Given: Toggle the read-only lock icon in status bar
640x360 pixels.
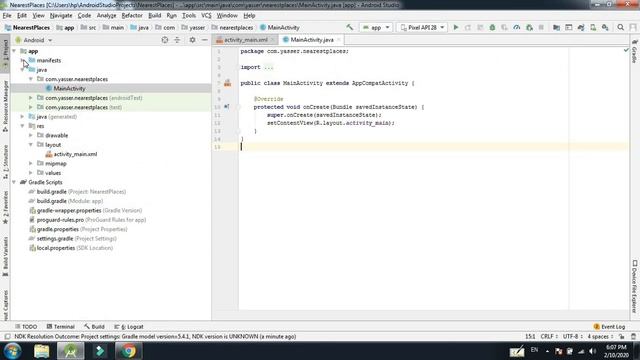Looking at the screenshot, I should 622,337.
